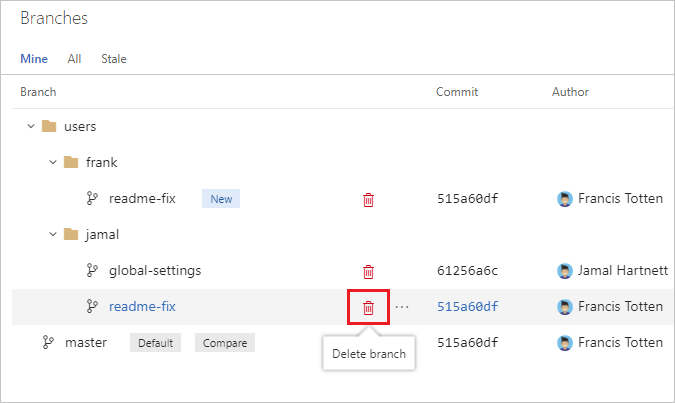This screenshot has width=675, height=403.
Task: Switch to the Stale branches tab
Action: point(114,59)
